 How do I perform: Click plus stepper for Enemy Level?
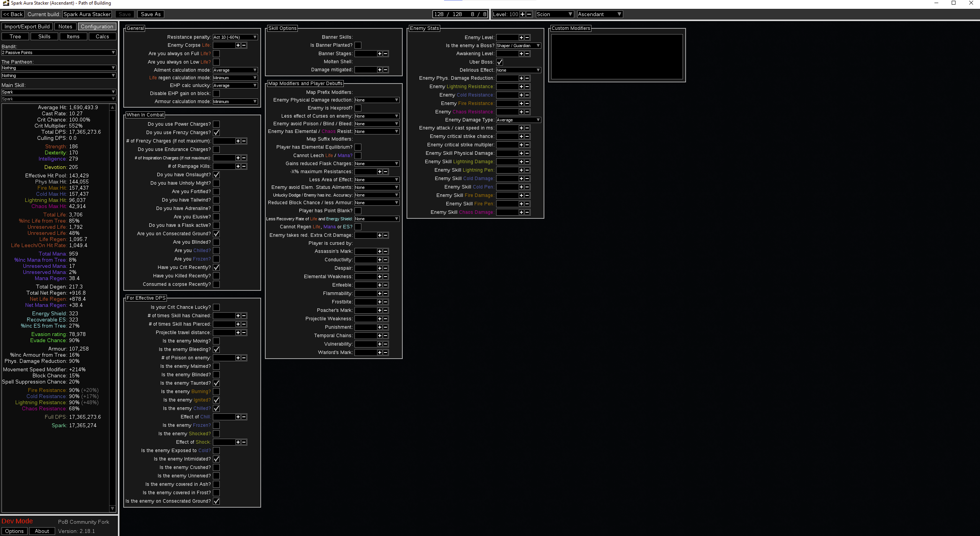pos(521,38)
